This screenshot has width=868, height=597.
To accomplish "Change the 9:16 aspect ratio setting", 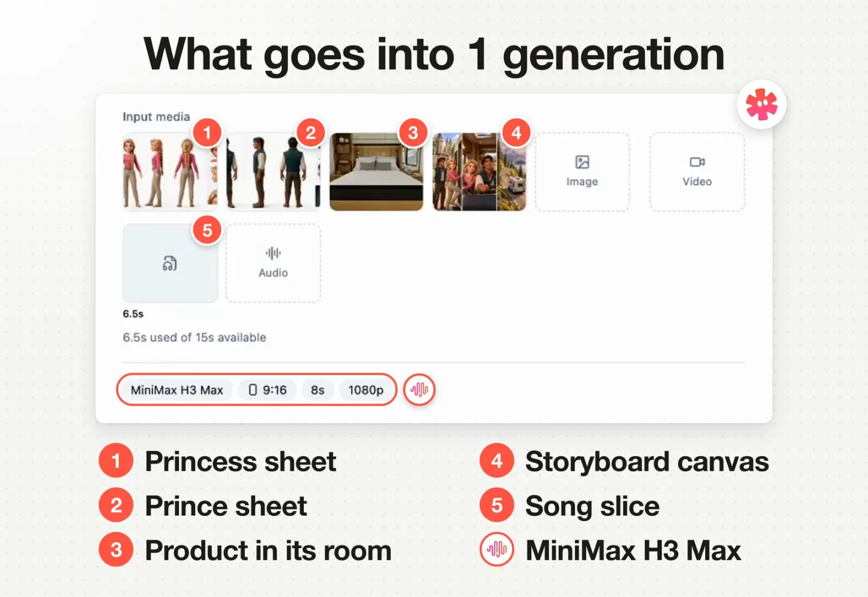I will click(x=268, y=390).
